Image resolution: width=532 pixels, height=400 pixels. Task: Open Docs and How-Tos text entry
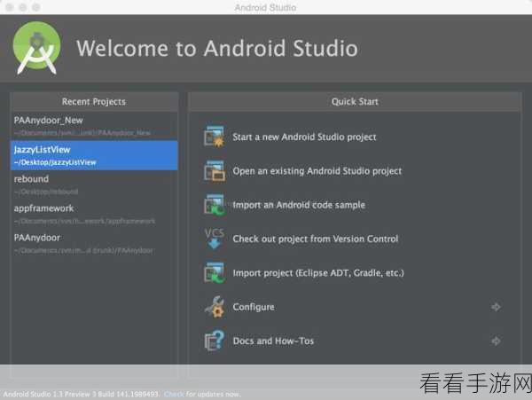pyautogui.click(x=273, y=341)
